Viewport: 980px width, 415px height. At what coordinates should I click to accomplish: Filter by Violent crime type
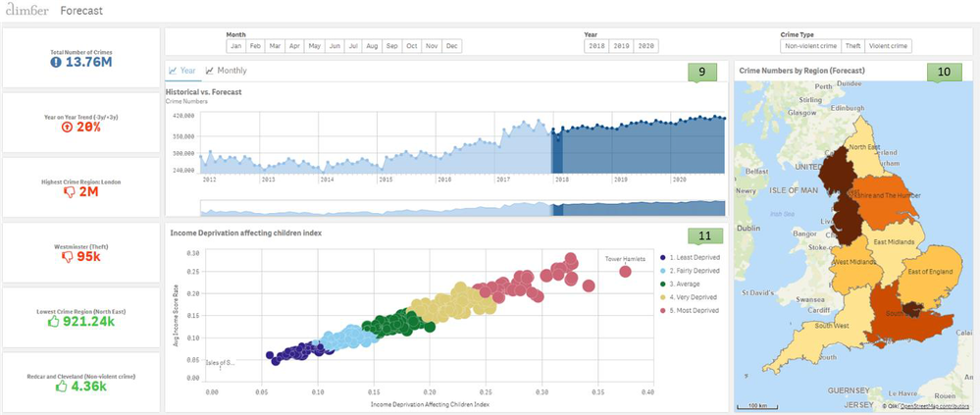pos(889,46)
